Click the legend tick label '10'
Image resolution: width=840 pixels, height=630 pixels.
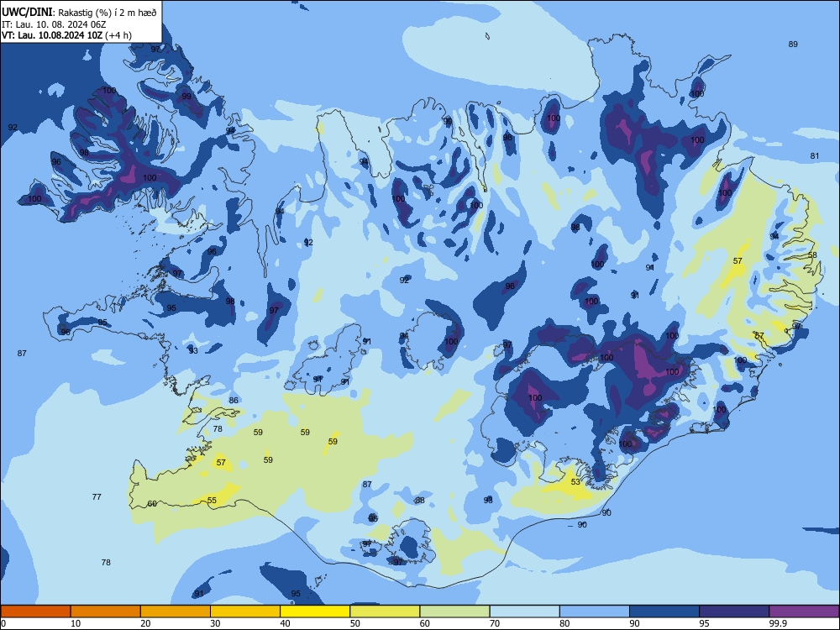[76, 623]
